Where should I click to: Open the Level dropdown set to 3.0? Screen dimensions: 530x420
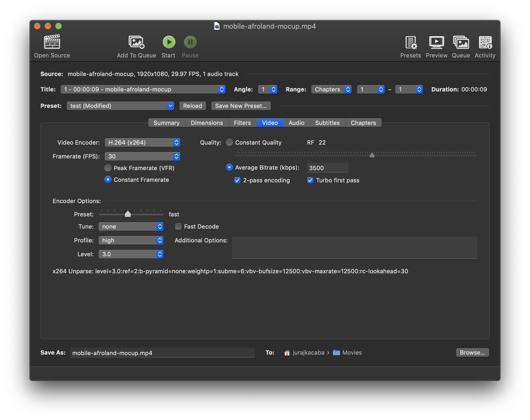[x=131, y=254]
